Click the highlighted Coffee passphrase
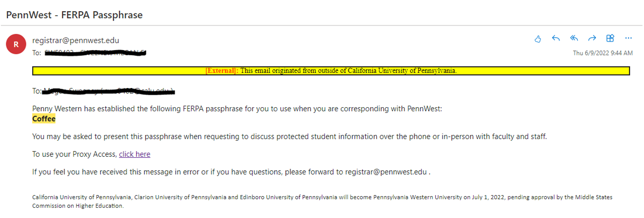 44,119
